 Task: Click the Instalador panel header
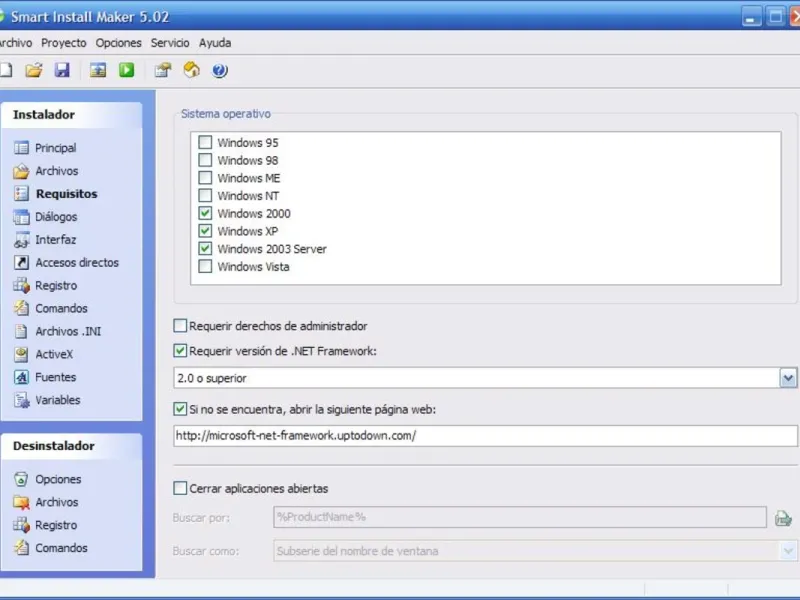click(x=71, y=115)
